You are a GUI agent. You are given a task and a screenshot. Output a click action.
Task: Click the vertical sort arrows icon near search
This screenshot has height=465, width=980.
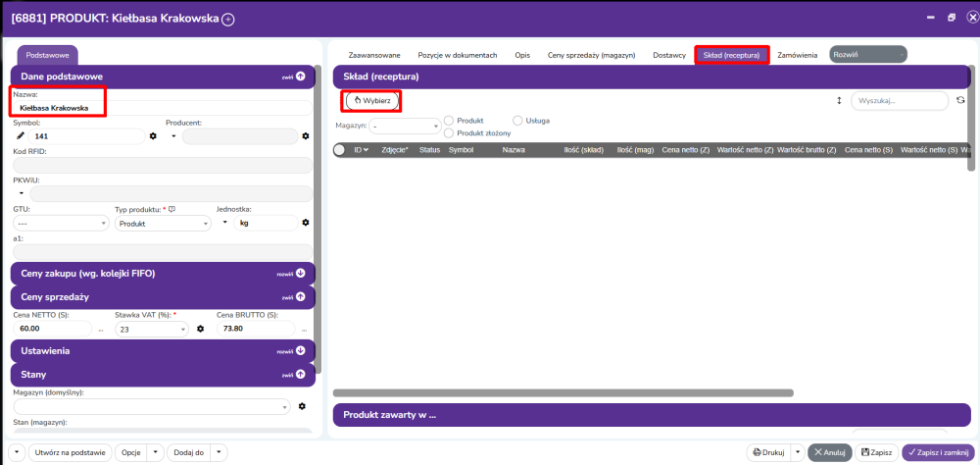[839, 100]
